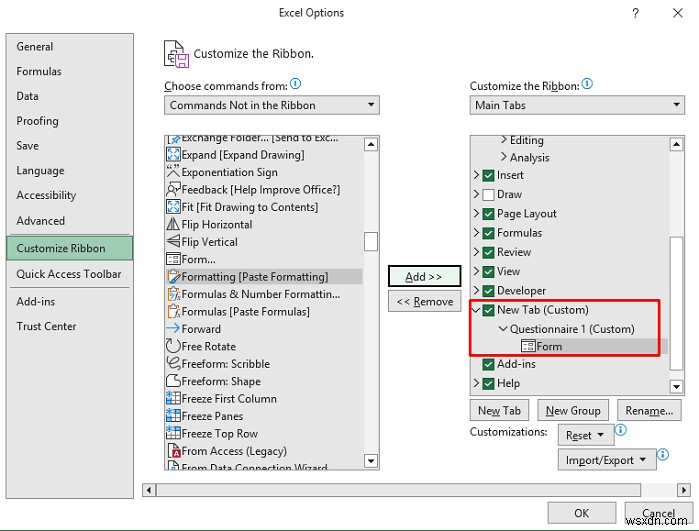Select the Free Rotate command icon
Screen dimensions: 699x531
[x=173, y=346]
